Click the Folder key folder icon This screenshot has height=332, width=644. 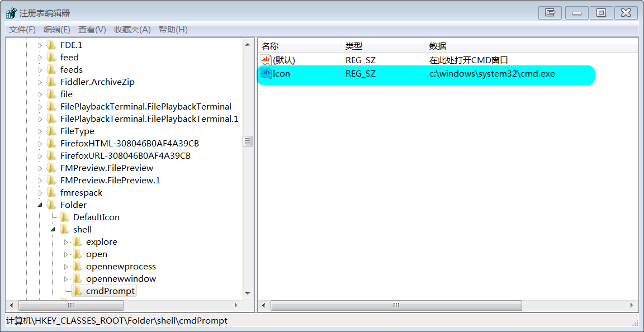[x=51, y=205]
